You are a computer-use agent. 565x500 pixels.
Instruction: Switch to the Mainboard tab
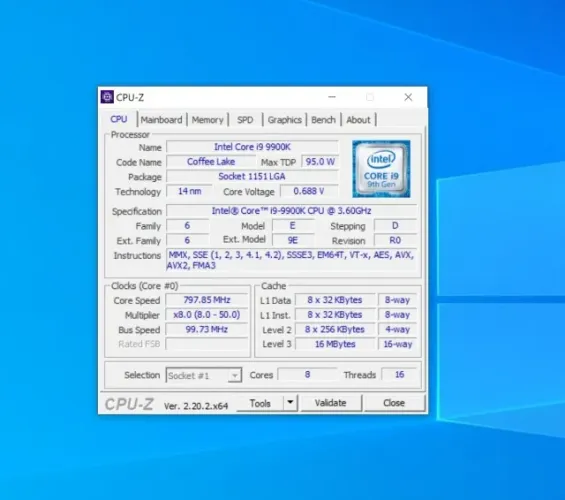pyautogui.click(x=161, y=120)
